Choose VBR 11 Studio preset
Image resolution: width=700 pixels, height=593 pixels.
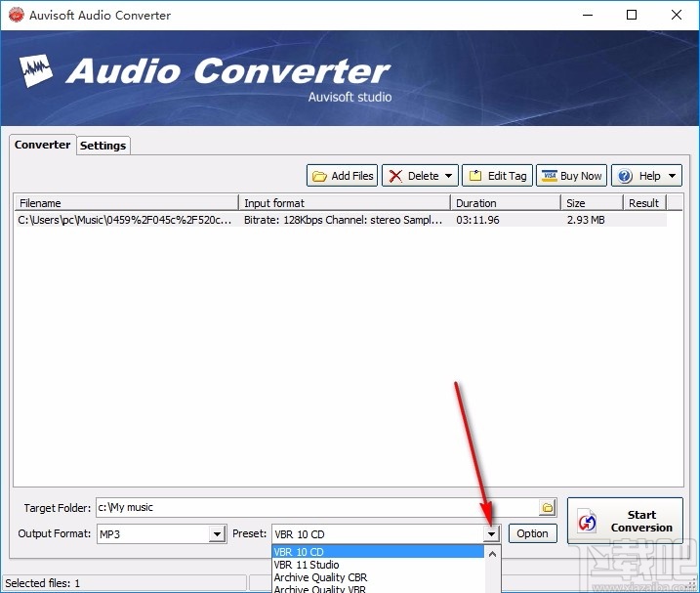coord(378,565)
